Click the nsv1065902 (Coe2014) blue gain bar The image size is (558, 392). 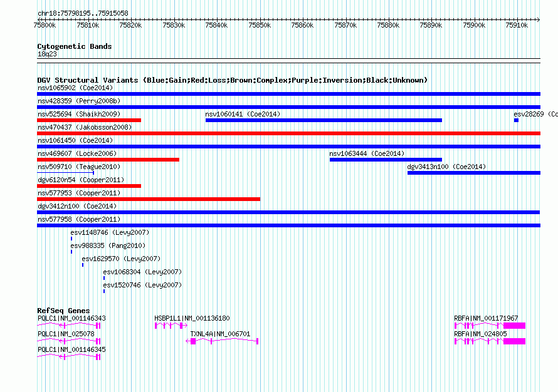point(288,94)
